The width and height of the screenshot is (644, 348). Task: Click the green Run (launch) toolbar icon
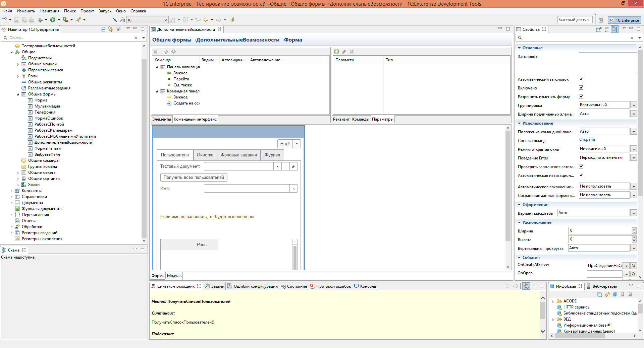pos(53,20)
